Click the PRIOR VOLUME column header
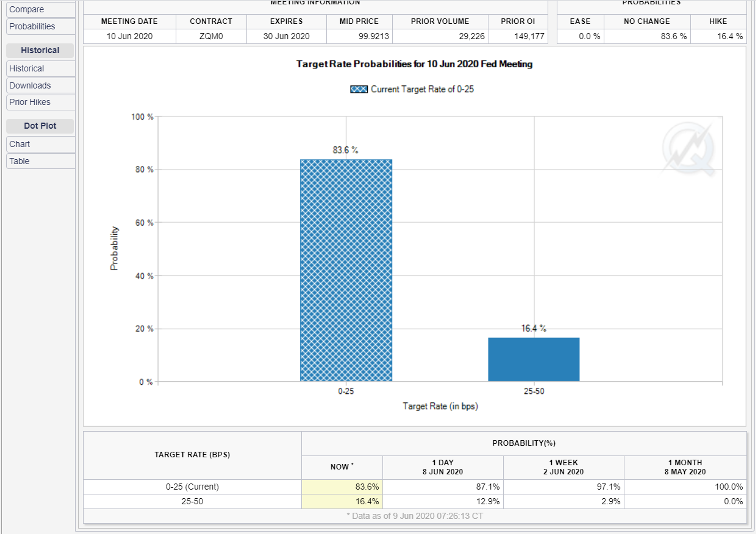This screenshot has width=756, height=534. click(440, 21)
